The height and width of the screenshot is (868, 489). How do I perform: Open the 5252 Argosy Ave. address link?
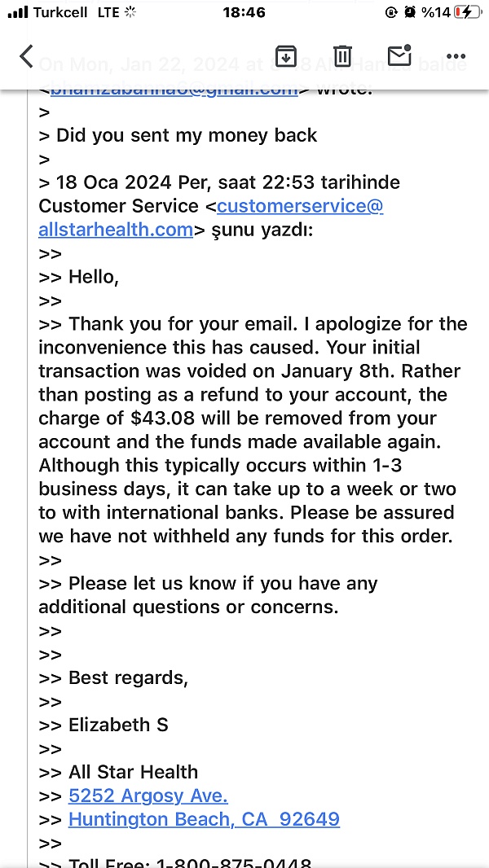coord(148,796)
